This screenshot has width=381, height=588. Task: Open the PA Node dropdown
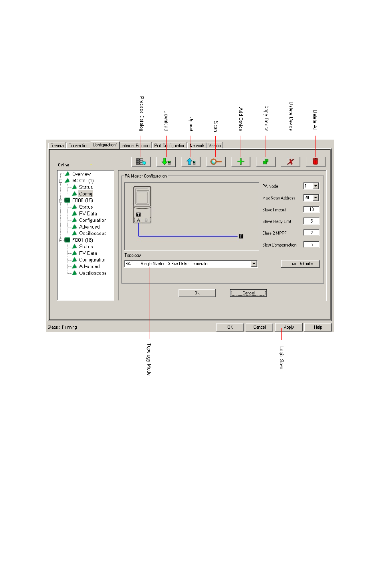coord(316,186)
